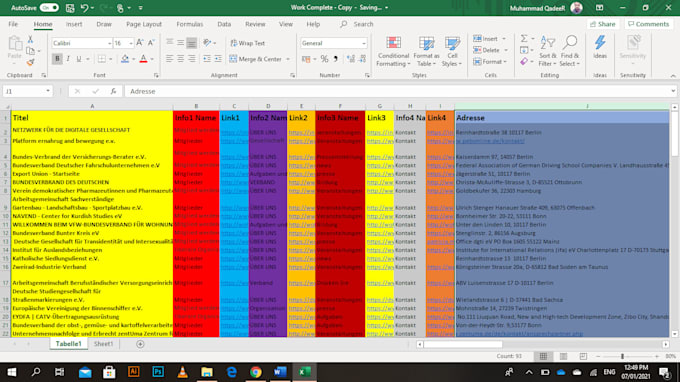Viewport: 680px width, 382px height.
Task: Click the Orientation text angle icon
Action: coord(208,43)
